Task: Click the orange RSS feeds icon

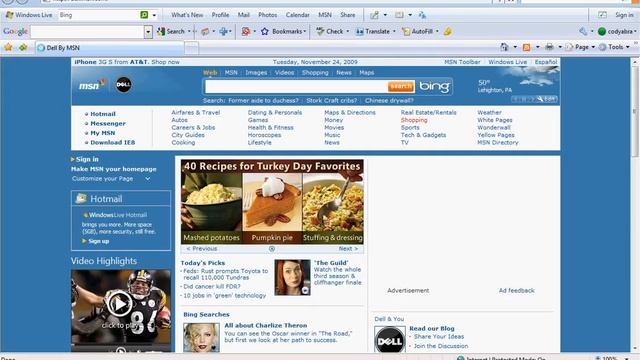Action: click(527, 47)
